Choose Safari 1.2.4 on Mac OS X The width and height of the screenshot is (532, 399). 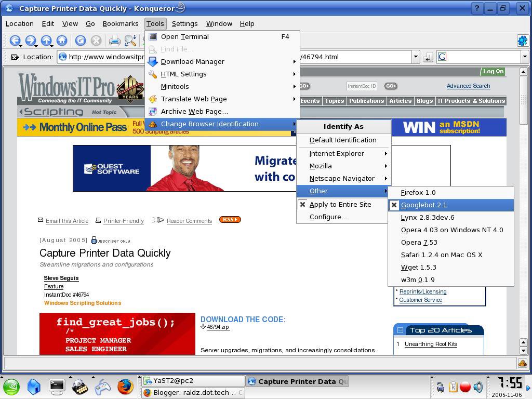click(x=451, y=255)
